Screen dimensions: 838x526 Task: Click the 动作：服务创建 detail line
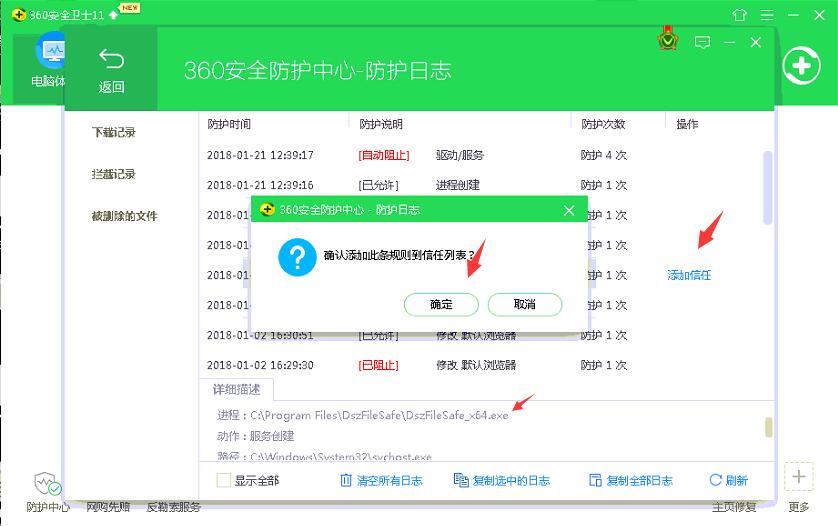pos(255,436)
